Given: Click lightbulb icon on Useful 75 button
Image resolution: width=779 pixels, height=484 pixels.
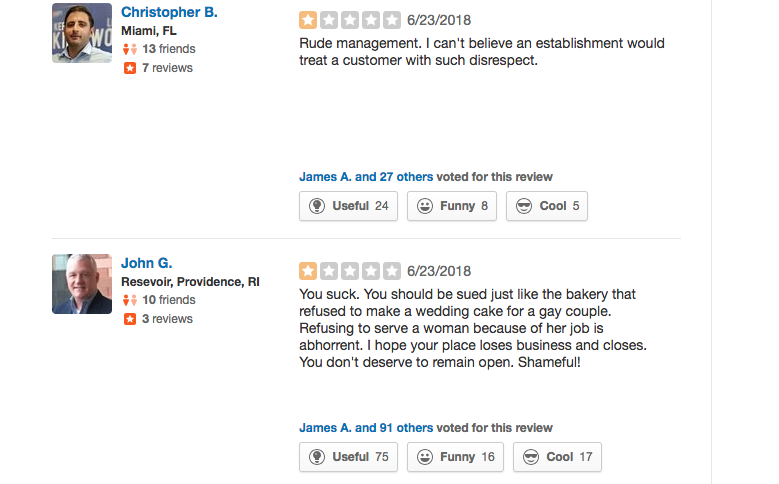Looking at the screenshot, I should pos(318,457).
